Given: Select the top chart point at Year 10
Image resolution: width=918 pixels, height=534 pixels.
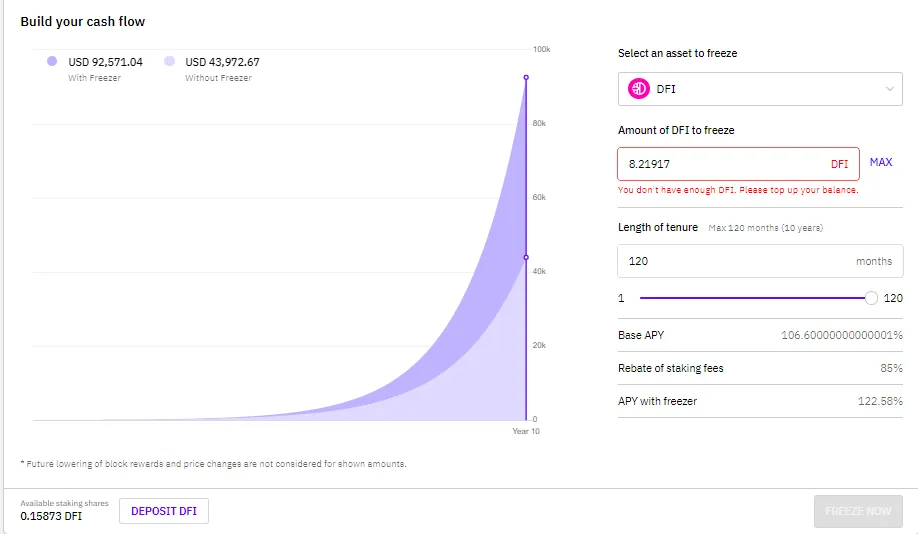Looking at the screenshot, I should point(526,77).
